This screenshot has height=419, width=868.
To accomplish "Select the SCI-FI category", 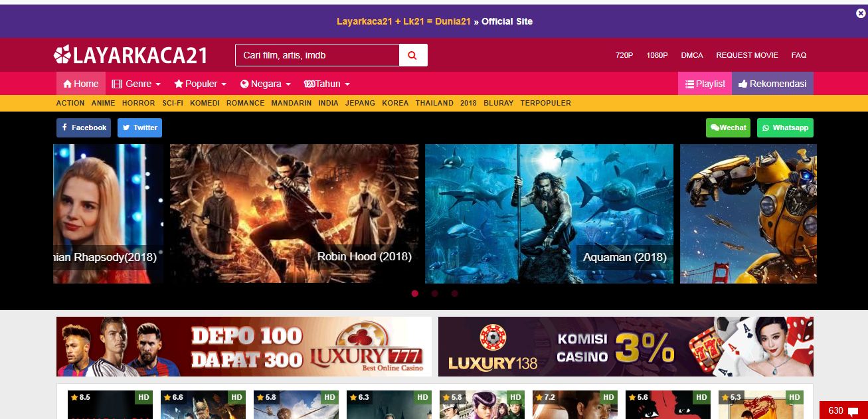I will coord(173,103).
